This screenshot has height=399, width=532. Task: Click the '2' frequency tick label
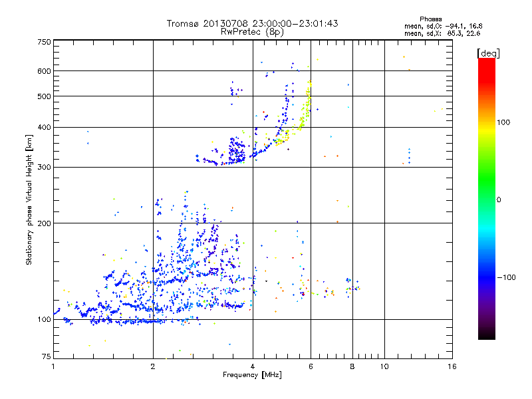153,366
